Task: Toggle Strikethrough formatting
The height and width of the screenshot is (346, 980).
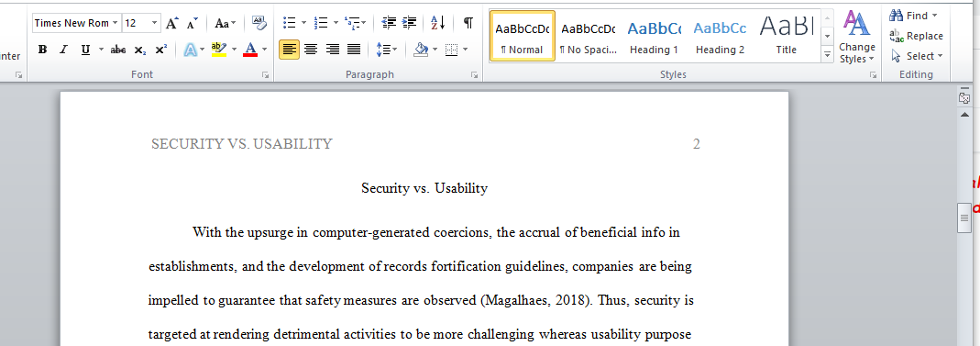Action: point(118,50)
